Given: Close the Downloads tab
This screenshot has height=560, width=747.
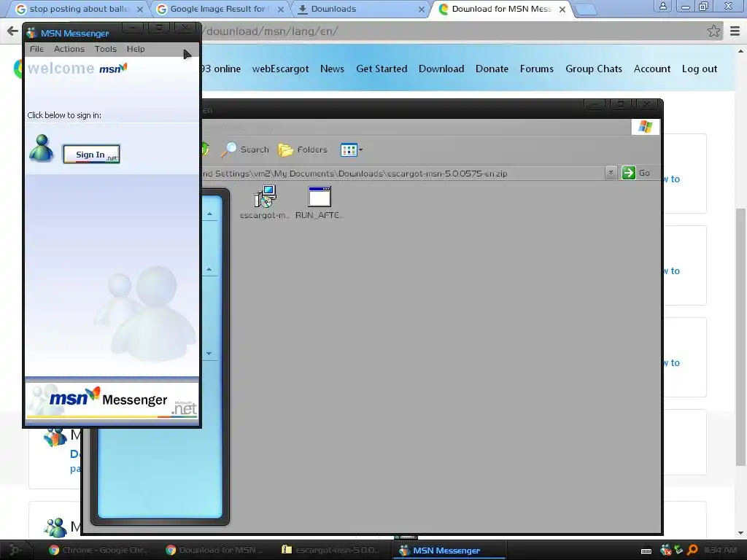Looking at the screenshot, I should pyautogui.click(x=421, y=9).
